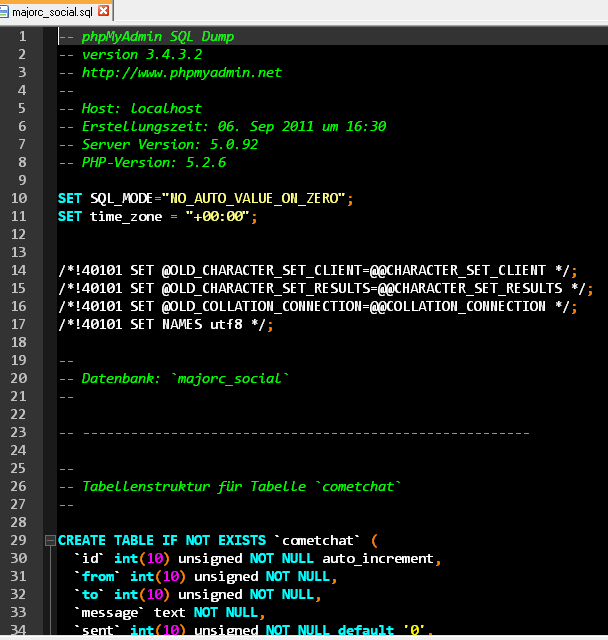
Task: Click the http://www.phpmyadmin.net URL in line 3
Action: 182,73
